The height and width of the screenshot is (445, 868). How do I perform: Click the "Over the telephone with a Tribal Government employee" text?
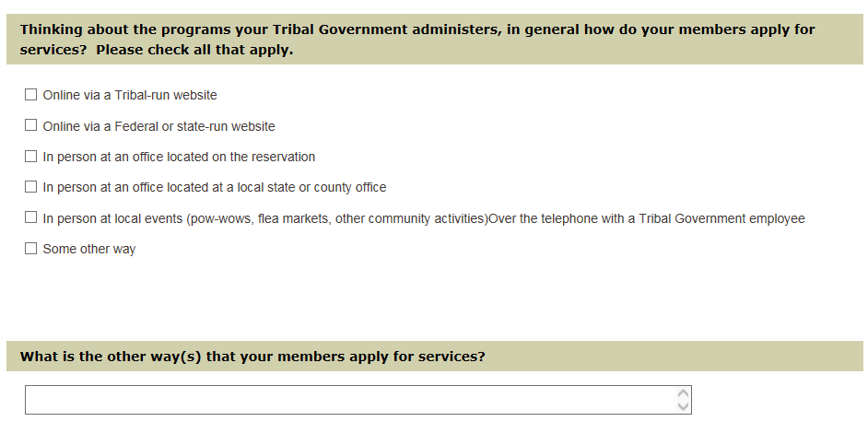(x=647, y=218)
